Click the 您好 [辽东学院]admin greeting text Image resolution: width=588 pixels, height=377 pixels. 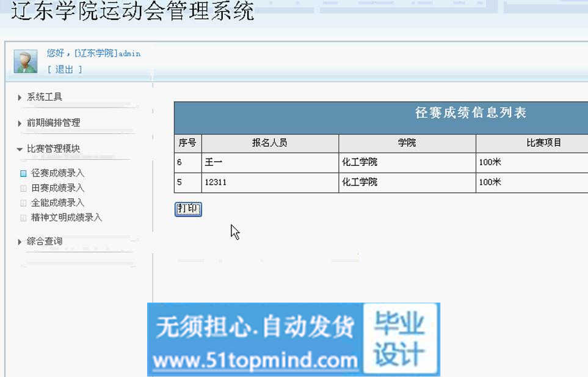(x=94, y=53)
